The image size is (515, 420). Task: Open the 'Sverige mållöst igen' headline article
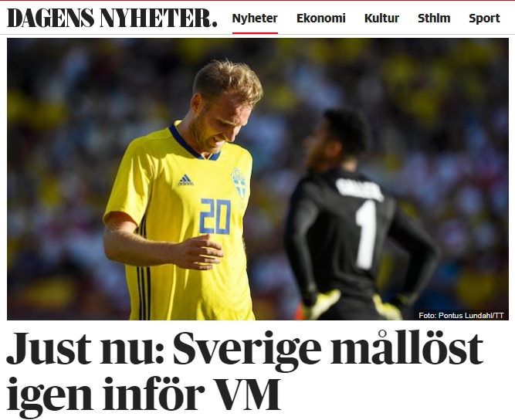(245, 371)
